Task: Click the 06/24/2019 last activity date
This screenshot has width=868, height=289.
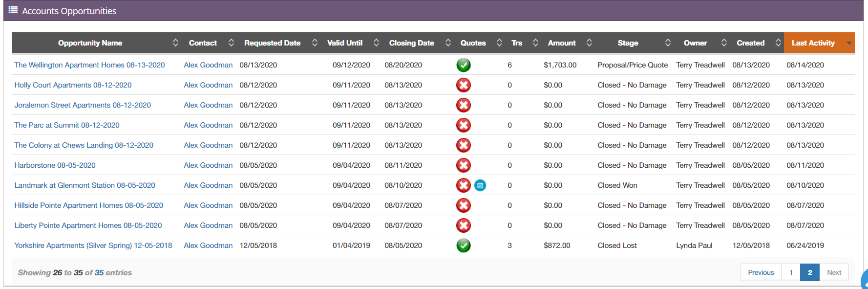Action: point(805,245)
